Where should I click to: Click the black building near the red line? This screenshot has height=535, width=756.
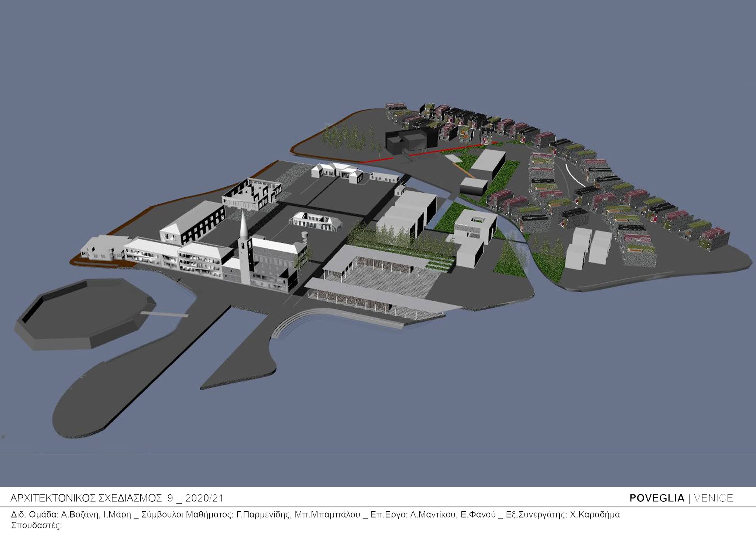tap(410, 140)
